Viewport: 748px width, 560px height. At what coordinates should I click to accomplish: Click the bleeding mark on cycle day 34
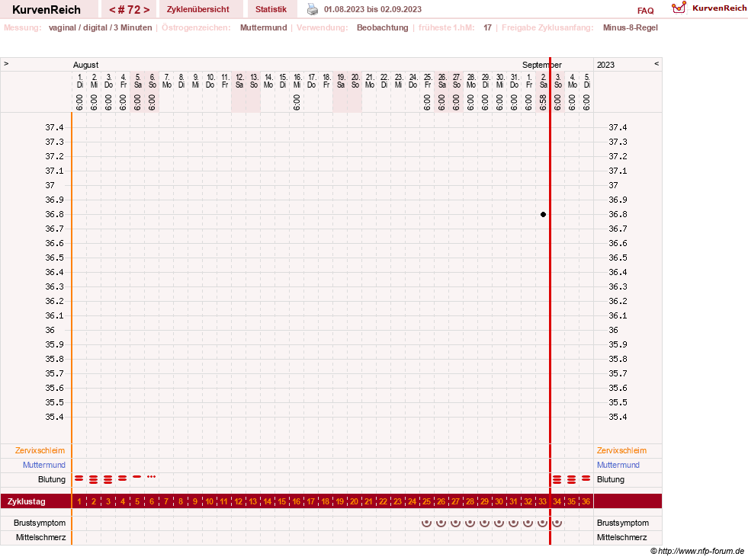pyautogui.click(x=557, y=479)
